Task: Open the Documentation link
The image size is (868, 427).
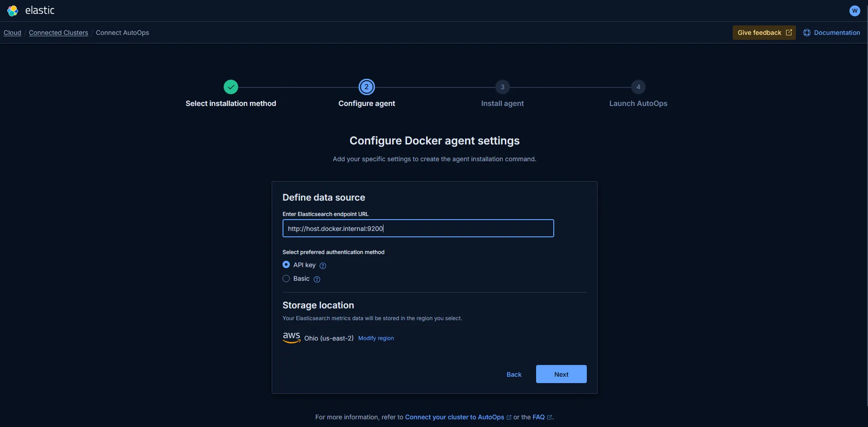Action: pyautogui.click(x=836, y=33)
